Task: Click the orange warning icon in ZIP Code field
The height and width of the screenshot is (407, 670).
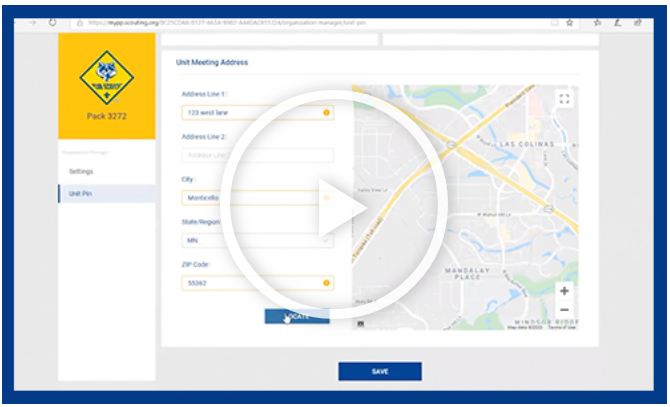Action: point(326,283)
